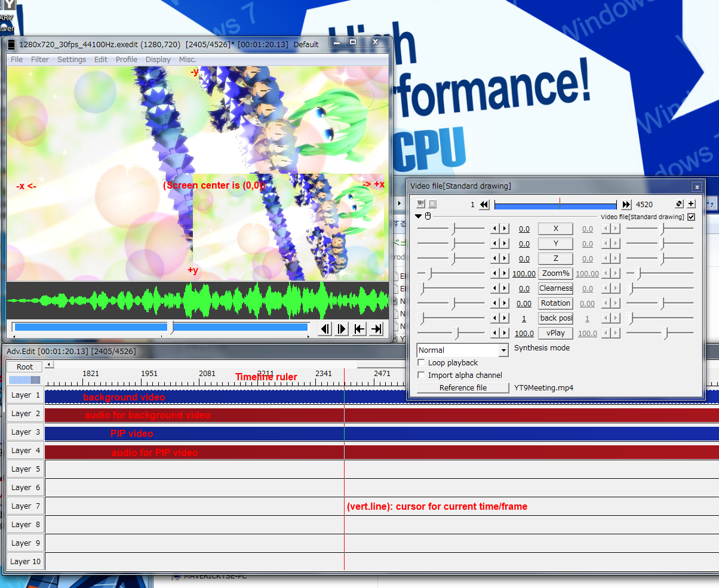The height and width of the screenshot is (588, 719).
Task: Increase Z value with its right arrow
Action: [x=504, y=258]
